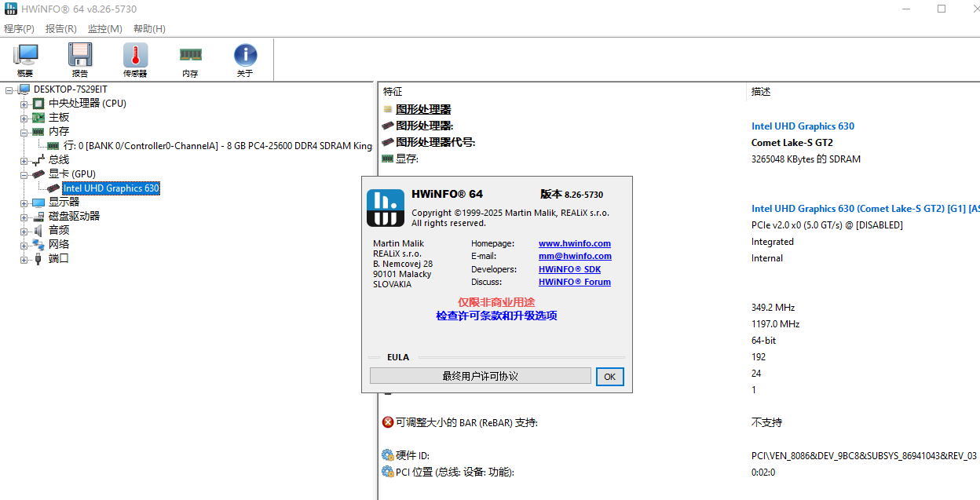
Task: Open the 帮助(H) menu
Action: pyautogui.click(x=149, y=29)
